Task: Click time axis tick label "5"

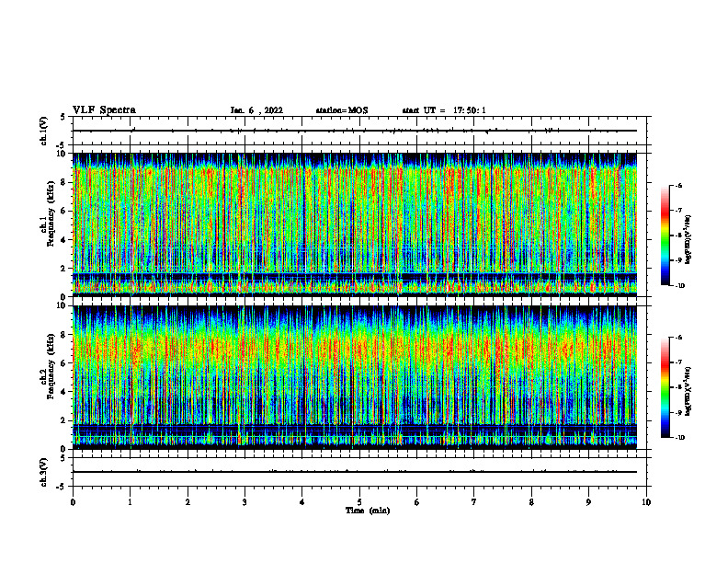Action: coord(359,502)
